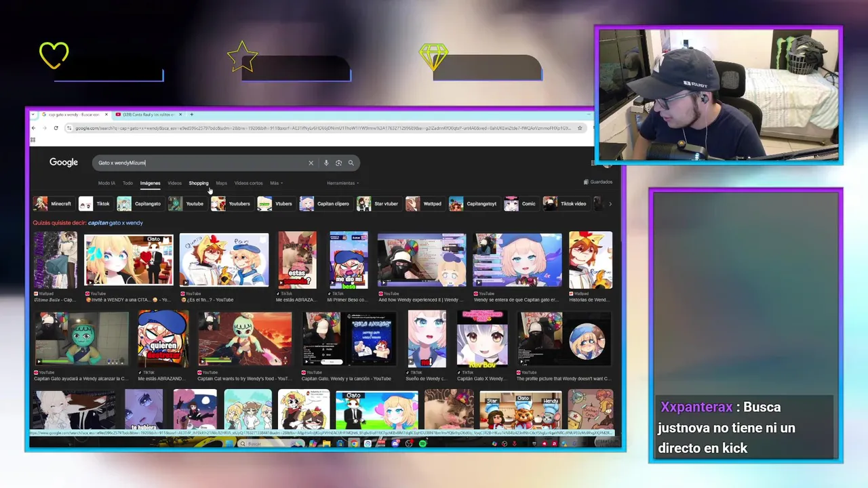This screenshot has width=868, height=488.
Task: Open the Shopping results tab
Action: pos(199,183)
